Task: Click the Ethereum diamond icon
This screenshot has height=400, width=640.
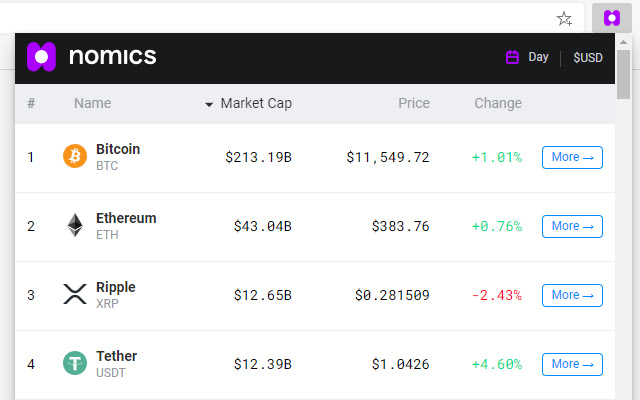Action: (x=75, y=225)
